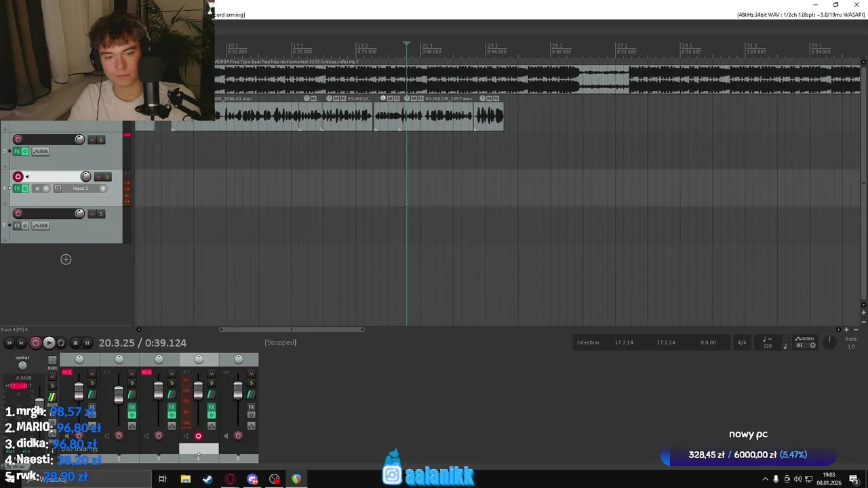The height and width of the screenshot is (488, 868).
Task: Open TRIM automation mode on track 3
Action: (41, 151)
